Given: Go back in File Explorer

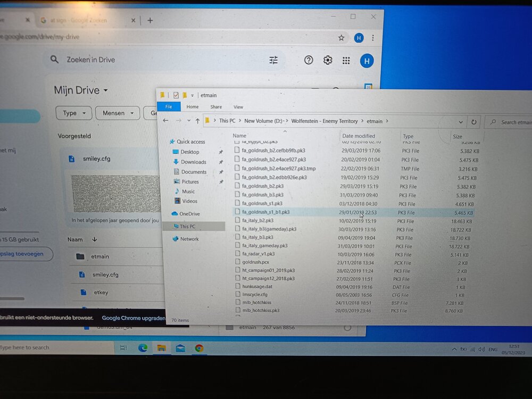Looking at the screenshot, I should click(165, 120).
